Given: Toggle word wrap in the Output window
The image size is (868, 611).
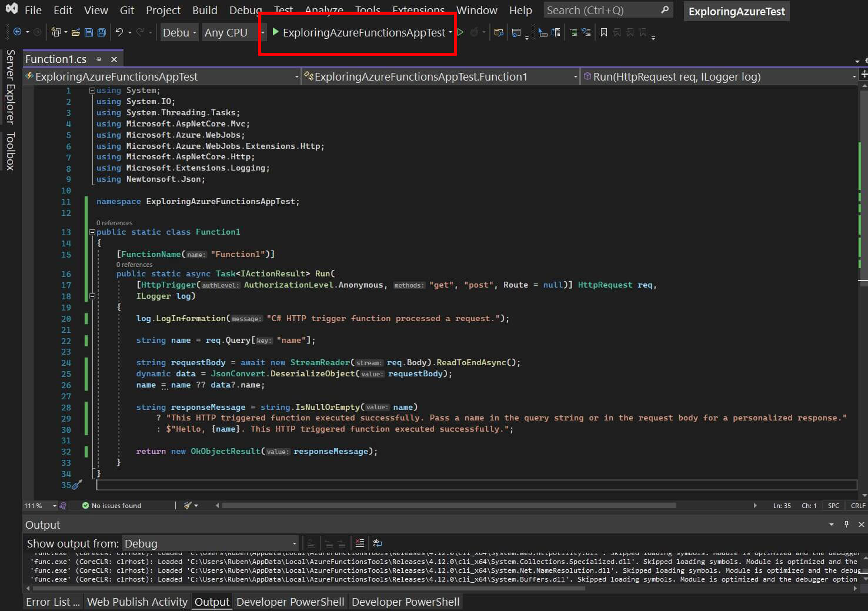Looking at the screenshot, I should 378,543.
